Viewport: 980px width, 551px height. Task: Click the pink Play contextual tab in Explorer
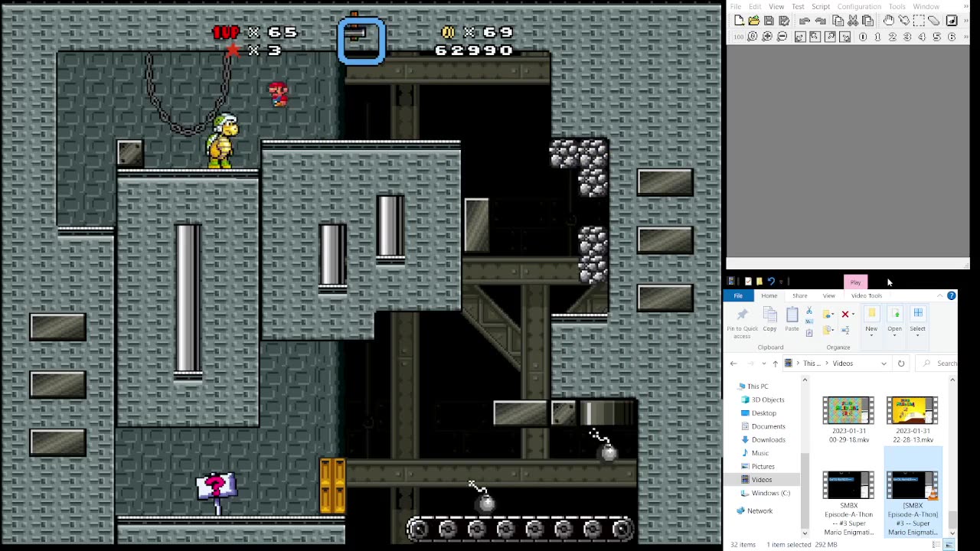(x=855, y=282)
